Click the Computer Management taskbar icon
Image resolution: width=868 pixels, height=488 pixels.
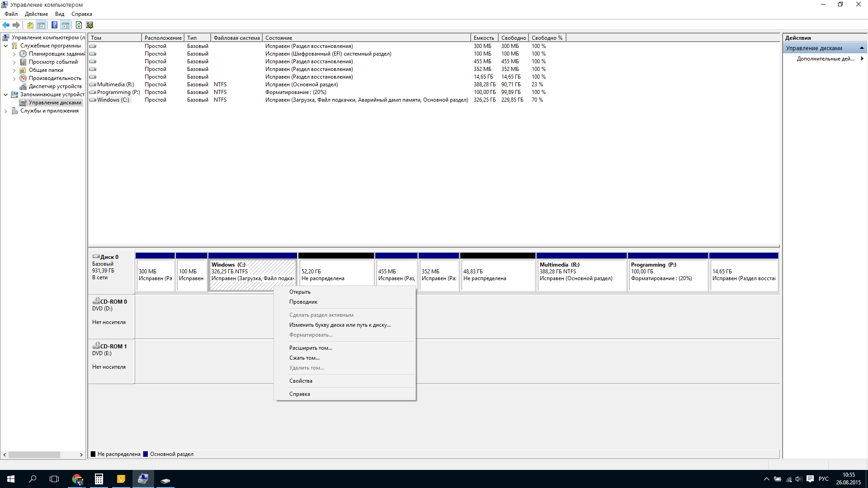tap(143, 479)
